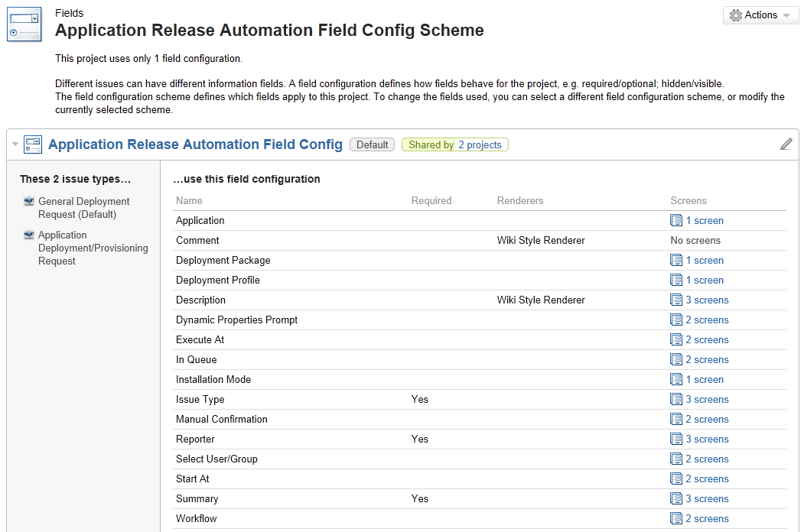The width and height of the screenshot is (804, 532).
Task: Select Application Deployment/Provisioning Request text
Action: [93, 248]
